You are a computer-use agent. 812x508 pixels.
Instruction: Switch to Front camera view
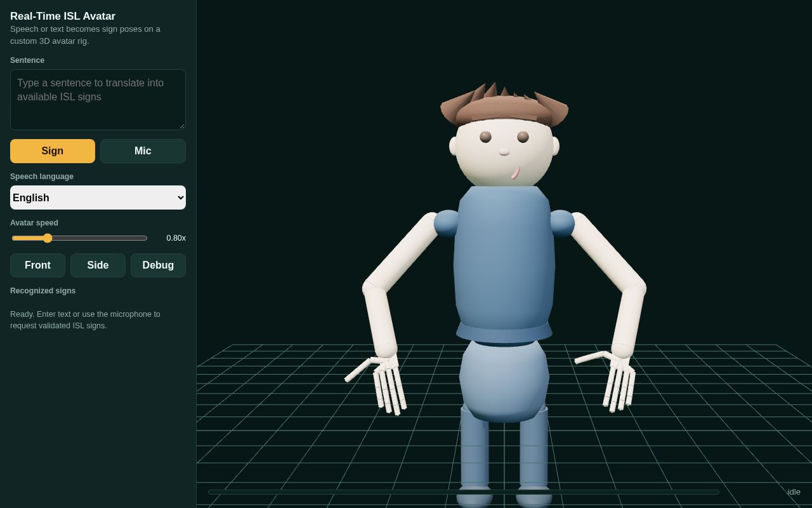pyautogui.click(x=37, y=265)
